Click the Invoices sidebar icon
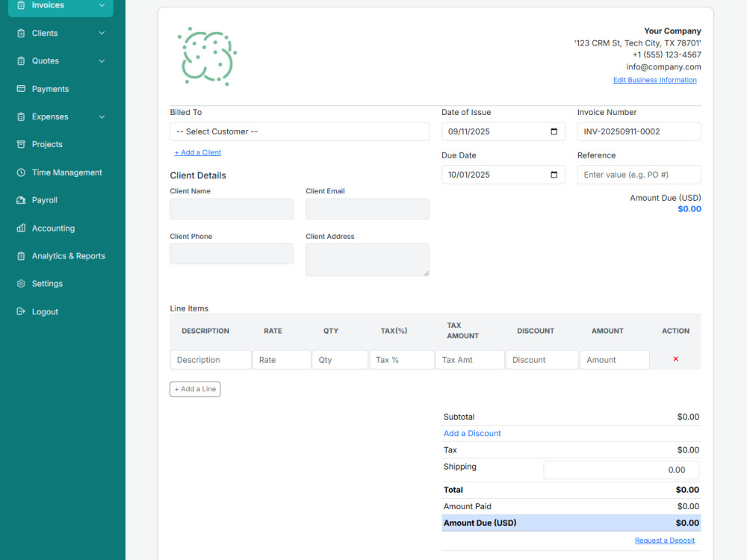 tap(21, 5)
